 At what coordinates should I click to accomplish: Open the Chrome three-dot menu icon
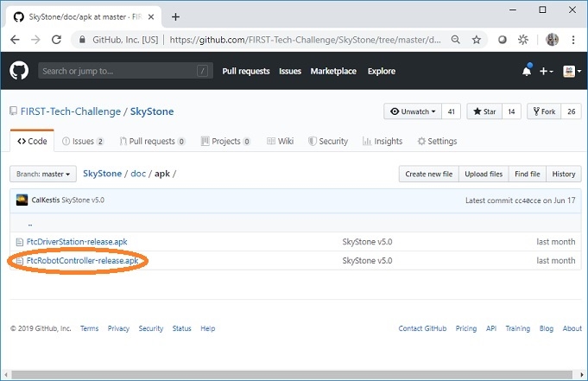(x=574, y=40)
